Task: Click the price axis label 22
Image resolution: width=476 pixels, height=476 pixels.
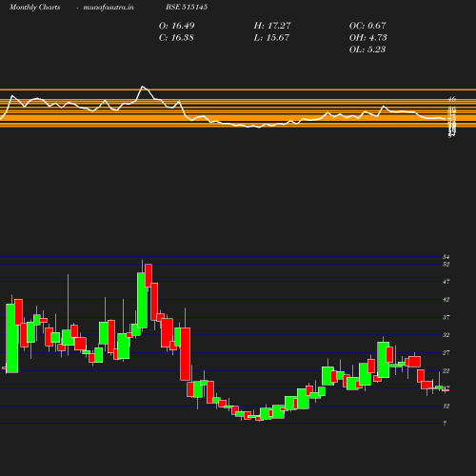Action: pyautogui.click(x=446, y=370)
